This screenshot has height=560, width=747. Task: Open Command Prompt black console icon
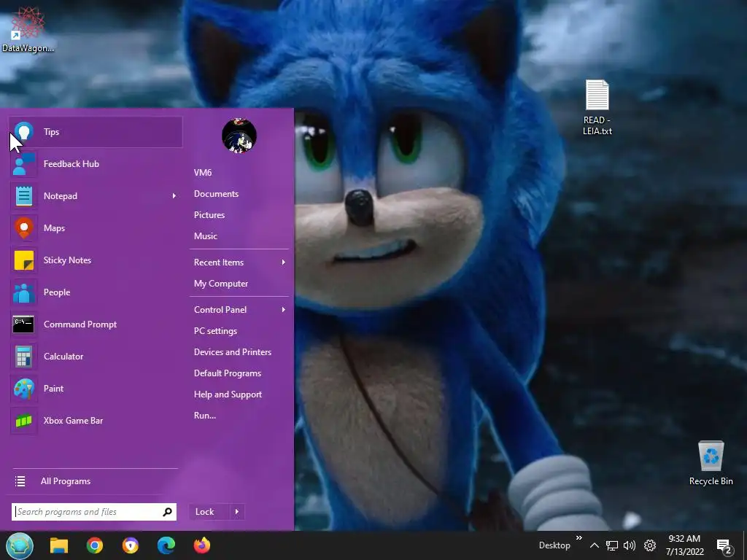[x=24, y=324]
